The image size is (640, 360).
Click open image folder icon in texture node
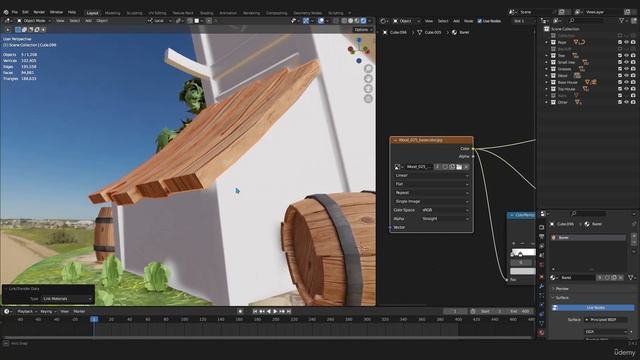[x=459, y=167]
